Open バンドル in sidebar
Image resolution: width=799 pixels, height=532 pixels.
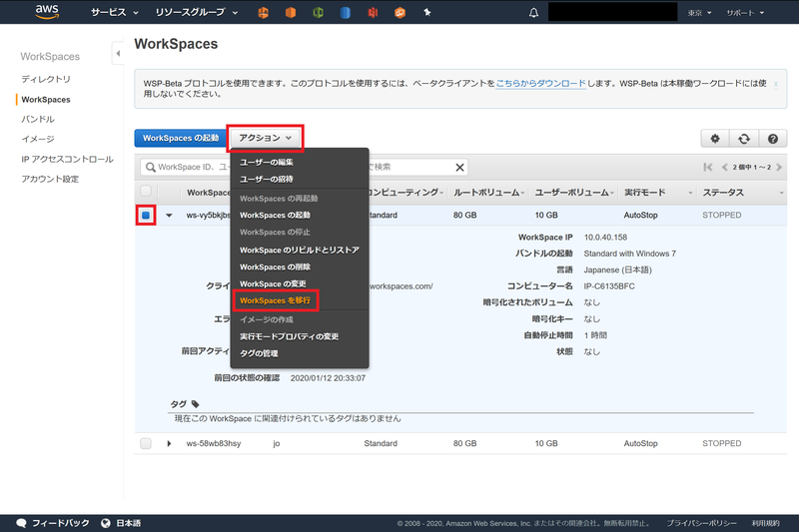pyautogui.click(x=38, y=119)
